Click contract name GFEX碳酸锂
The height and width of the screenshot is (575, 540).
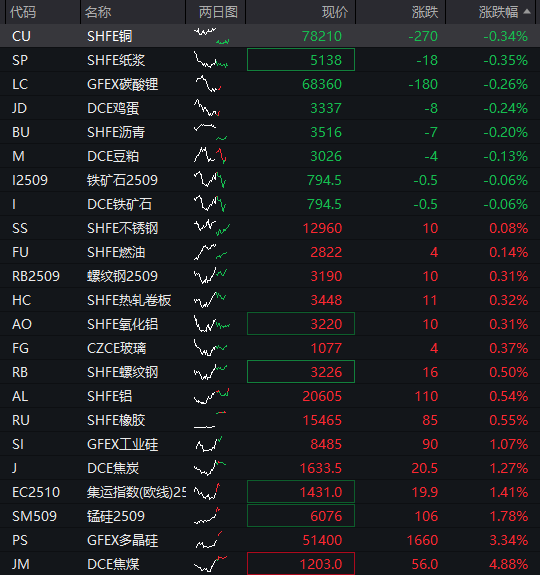click(x=122, y=84)
